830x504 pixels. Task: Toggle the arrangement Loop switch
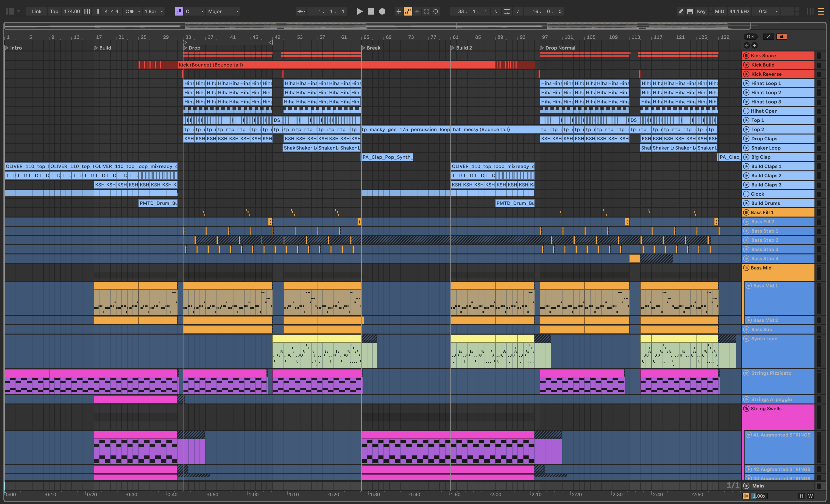click(507, 11)
